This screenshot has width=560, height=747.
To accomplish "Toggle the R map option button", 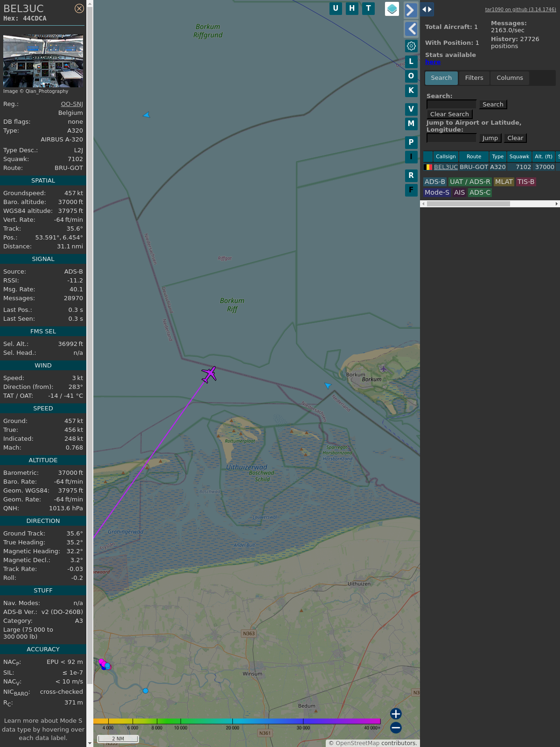I will click(x=411, y=176).
